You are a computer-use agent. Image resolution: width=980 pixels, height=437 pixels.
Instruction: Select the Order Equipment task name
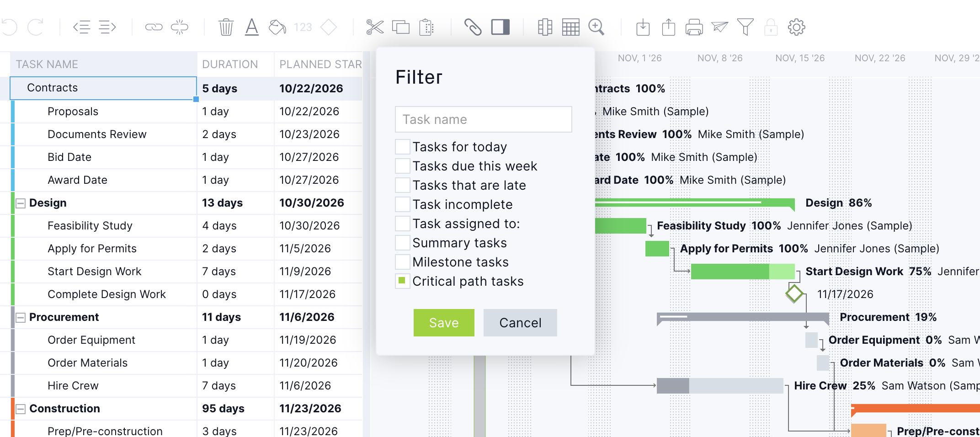pyautogui.click(x=91, y=340)
